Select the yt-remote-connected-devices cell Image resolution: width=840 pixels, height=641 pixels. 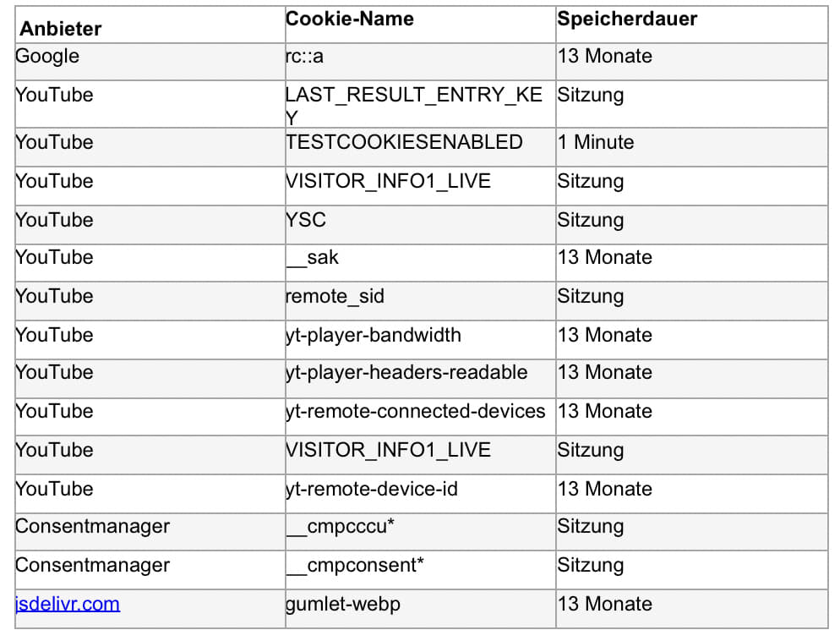coord(416,411)
